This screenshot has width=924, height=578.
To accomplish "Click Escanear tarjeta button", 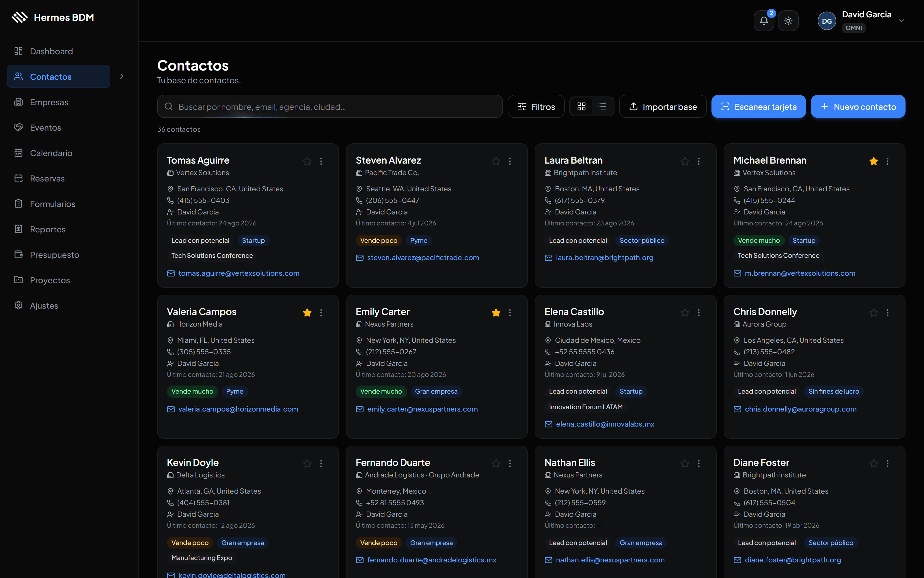I will tap(759, 107).
